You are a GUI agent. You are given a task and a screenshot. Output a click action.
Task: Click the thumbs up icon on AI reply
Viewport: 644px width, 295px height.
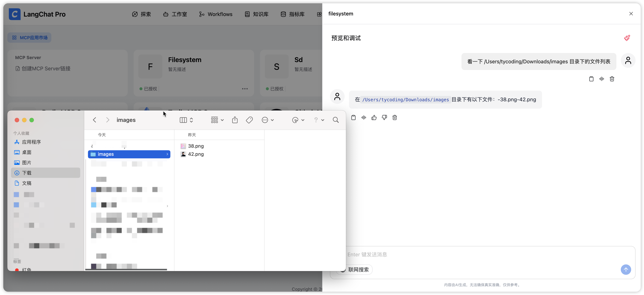pos(374,118)
